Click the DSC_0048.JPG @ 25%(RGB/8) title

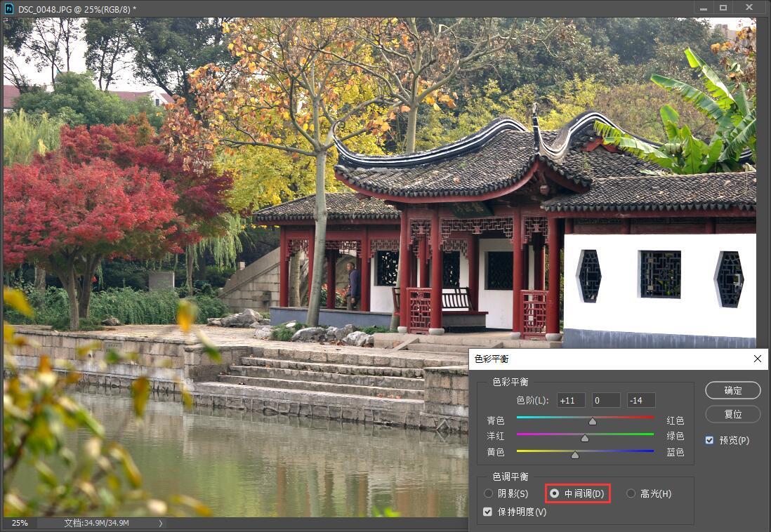[77, 9]
